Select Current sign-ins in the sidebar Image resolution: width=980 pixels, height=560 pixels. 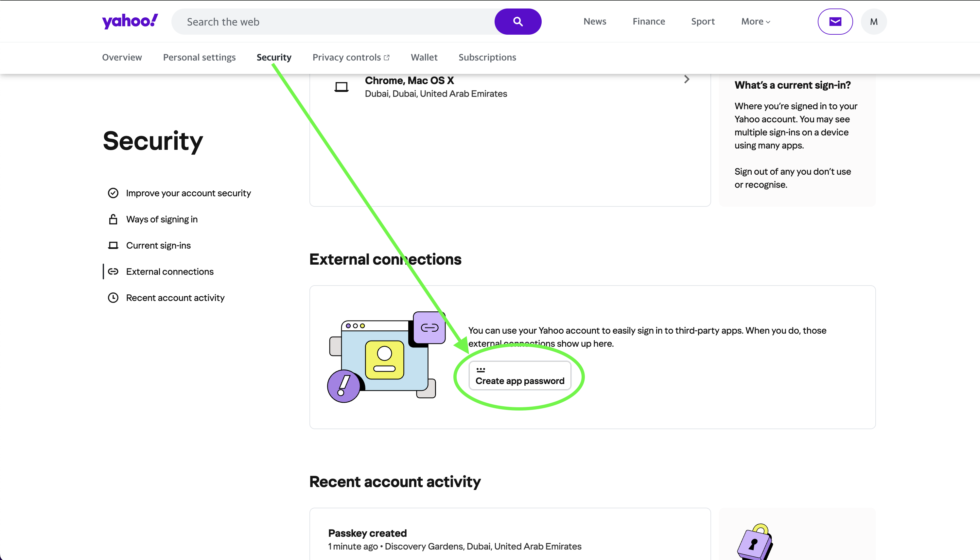(x=158, y=245)
